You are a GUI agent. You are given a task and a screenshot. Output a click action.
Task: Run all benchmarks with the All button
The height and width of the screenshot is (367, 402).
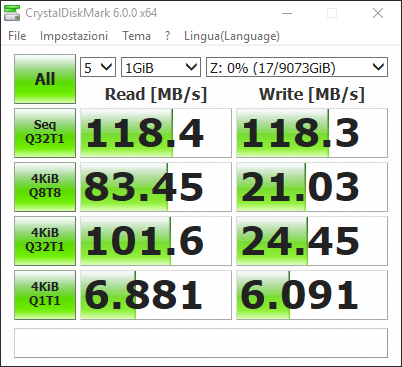45,79
